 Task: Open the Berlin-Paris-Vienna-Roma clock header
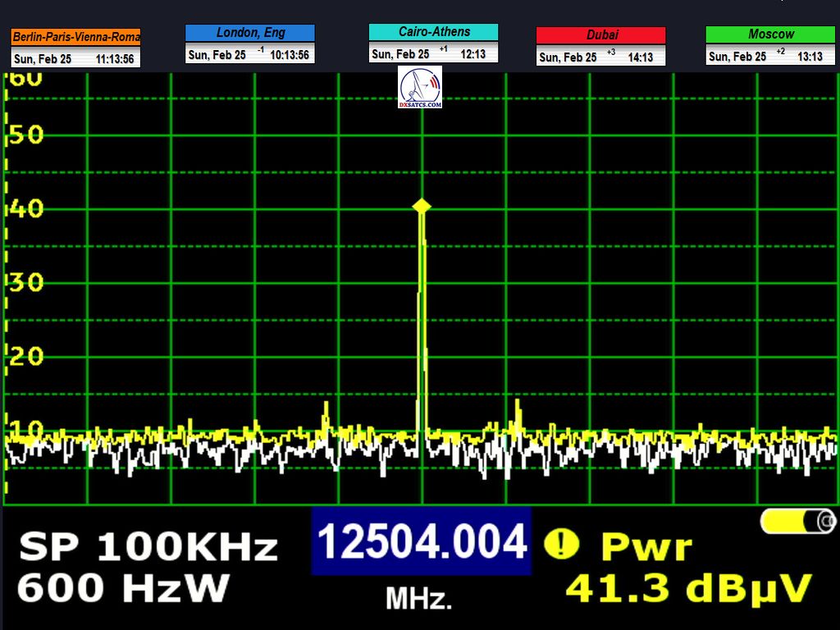(x=75, y=37)
